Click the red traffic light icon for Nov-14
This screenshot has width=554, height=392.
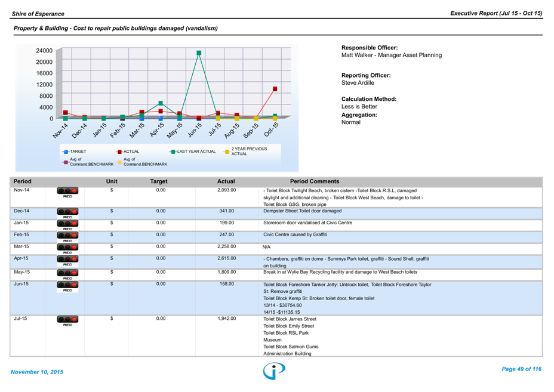pyautogui.click(x=67, y=193)
